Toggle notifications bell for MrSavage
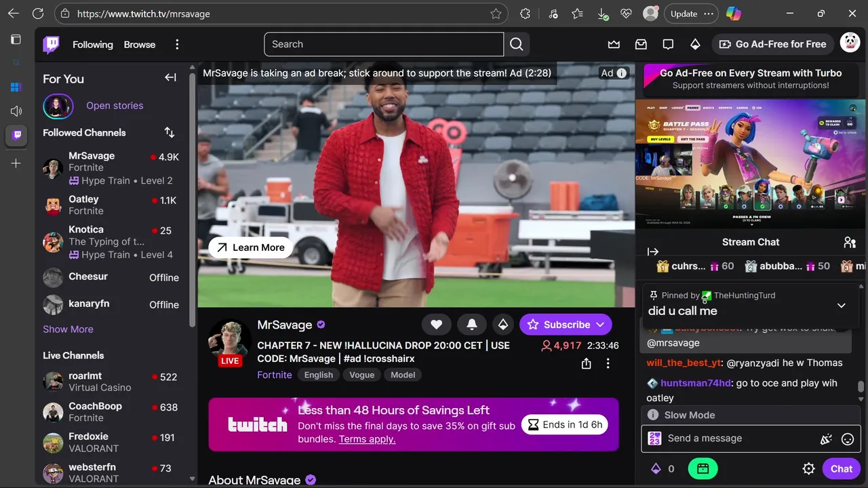The image size is (868, 488). coord(472,325)
